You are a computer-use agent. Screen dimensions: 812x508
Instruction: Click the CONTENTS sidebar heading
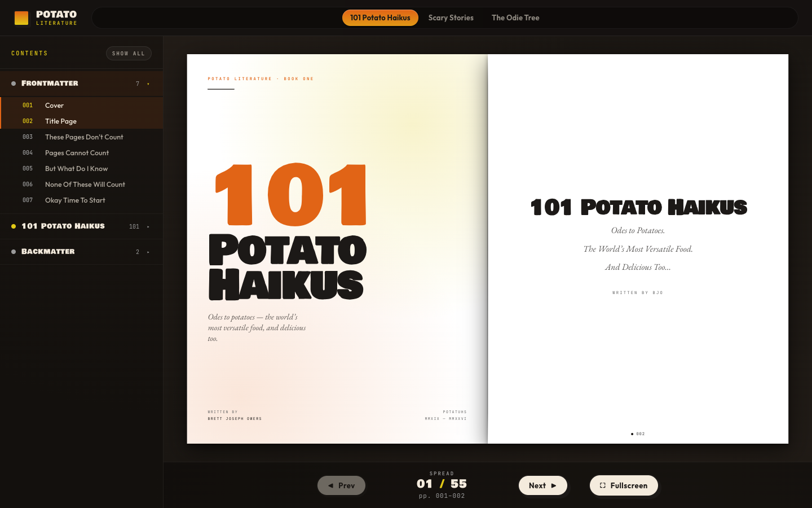tap(29, 53)
